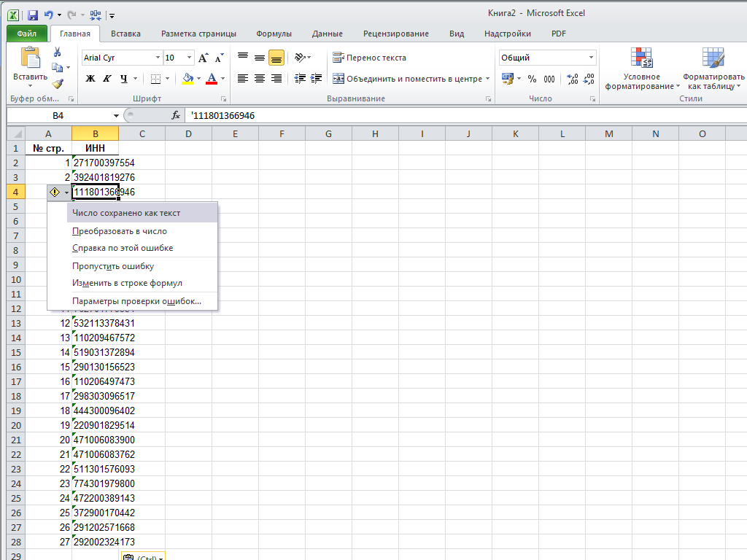747x560 pixels.
Task: Switch to Разметка страницы tab
Action: coord(198,34)
